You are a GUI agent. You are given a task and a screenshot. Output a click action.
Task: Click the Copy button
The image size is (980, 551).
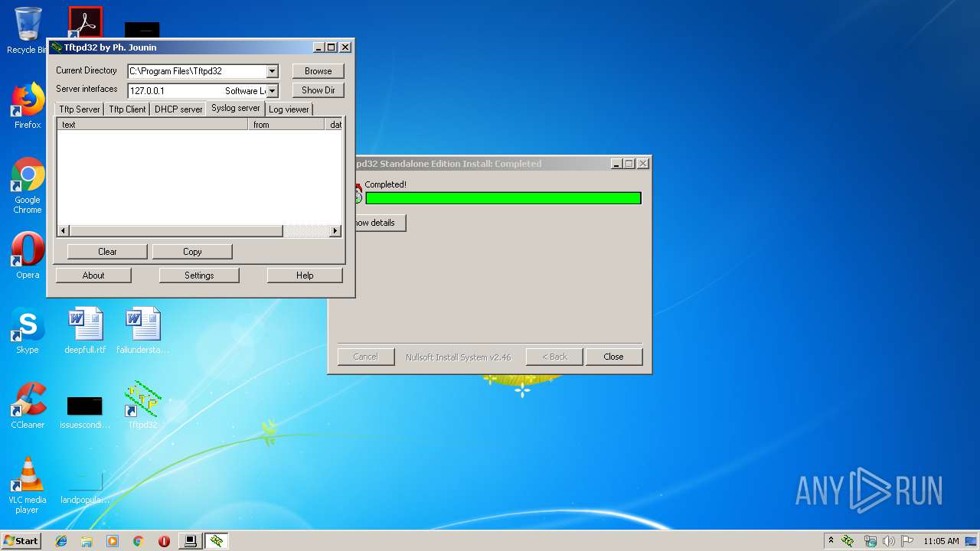click(x=192, y=252)
